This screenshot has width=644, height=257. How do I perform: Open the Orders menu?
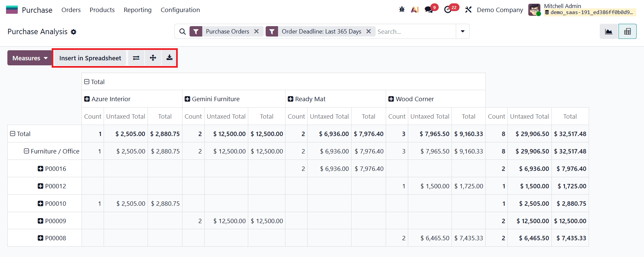(x=71, y=10)
